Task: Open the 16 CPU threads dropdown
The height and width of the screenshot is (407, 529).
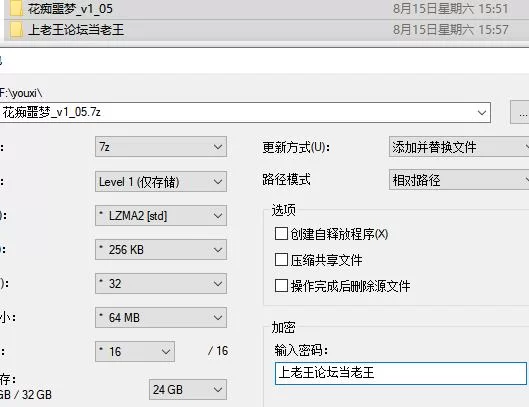Action: [135, 352]
